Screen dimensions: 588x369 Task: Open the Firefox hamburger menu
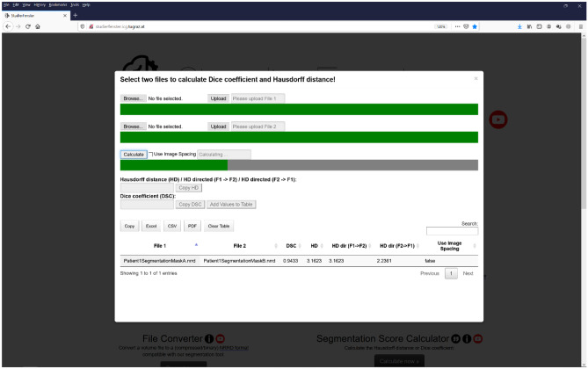[581, 26]
